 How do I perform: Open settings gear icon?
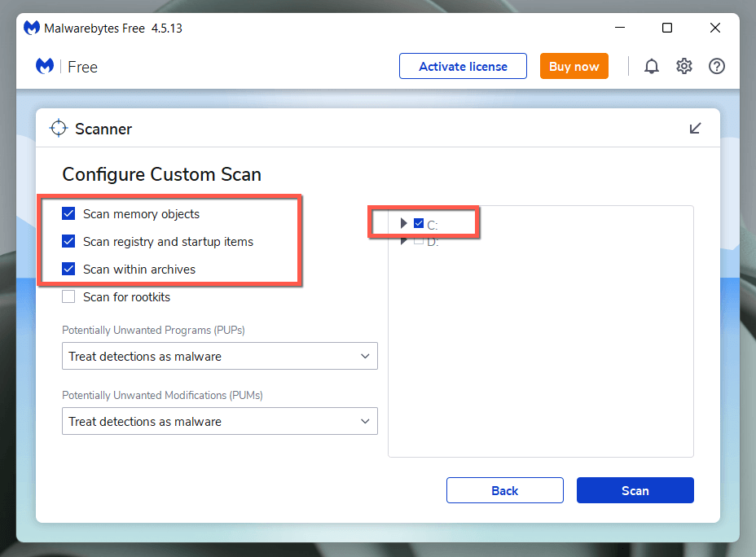pyautogui.click(x=683, y=66)
